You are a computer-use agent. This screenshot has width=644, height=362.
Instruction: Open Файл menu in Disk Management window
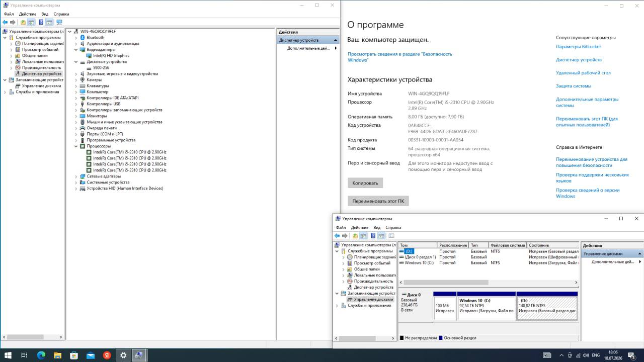(x=341, y=228)
